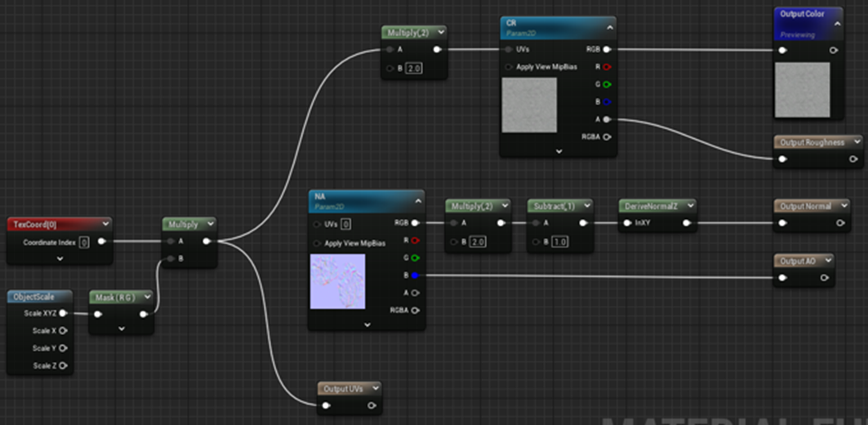Select the Output AO node title

tap(798, 261)
